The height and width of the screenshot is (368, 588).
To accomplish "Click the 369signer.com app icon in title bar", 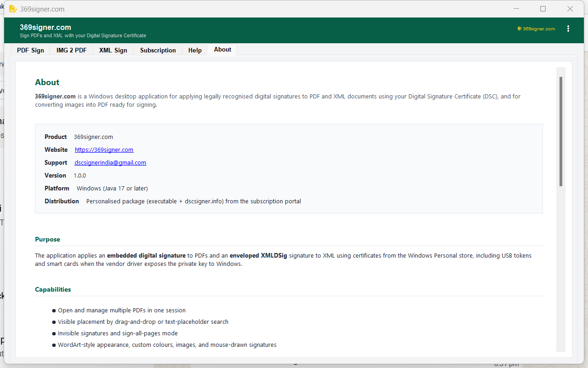I will pos(13,9).
